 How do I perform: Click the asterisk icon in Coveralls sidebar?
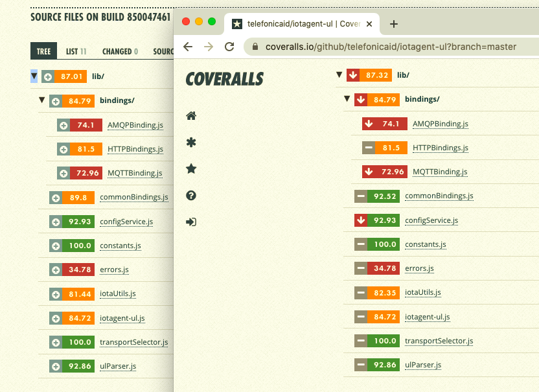[x=191, y=142]
